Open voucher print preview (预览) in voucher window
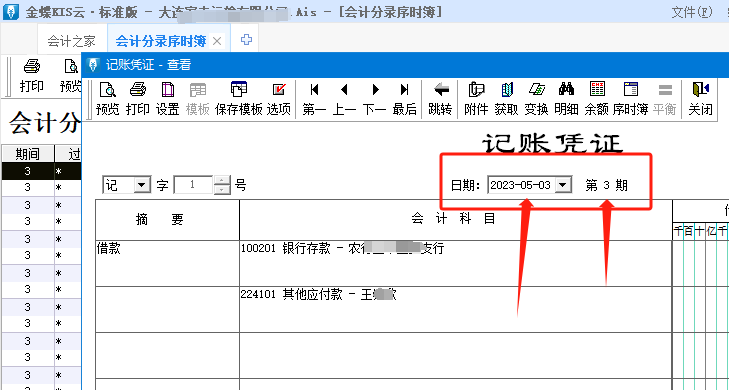The image size is (729, 390). click(x=107, y=99)
